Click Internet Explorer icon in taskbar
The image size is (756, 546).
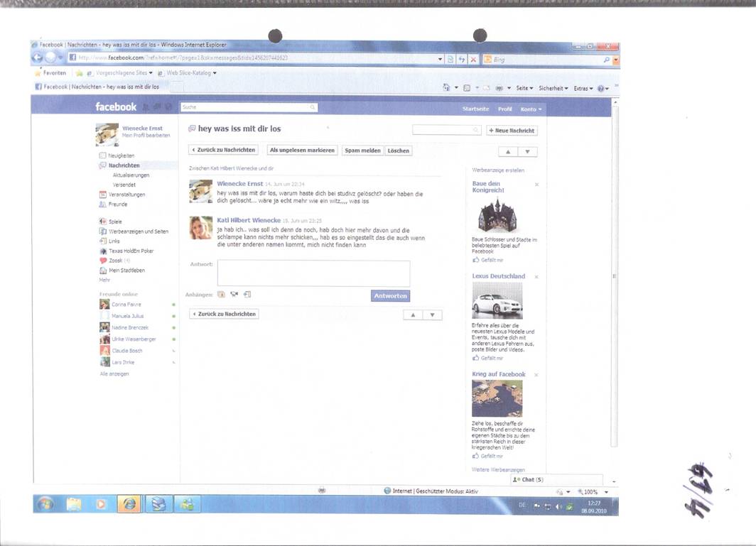click(x=129, y=504)
